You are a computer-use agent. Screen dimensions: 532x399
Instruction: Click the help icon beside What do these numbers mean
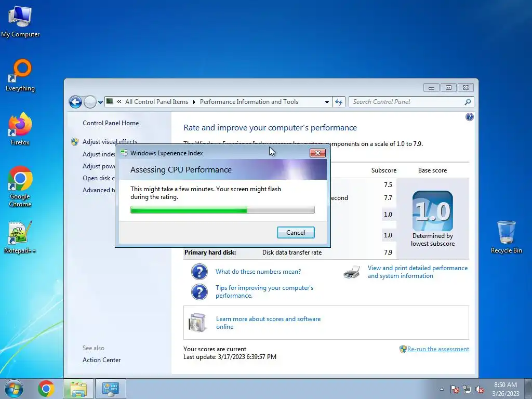(x=199, y=272)
